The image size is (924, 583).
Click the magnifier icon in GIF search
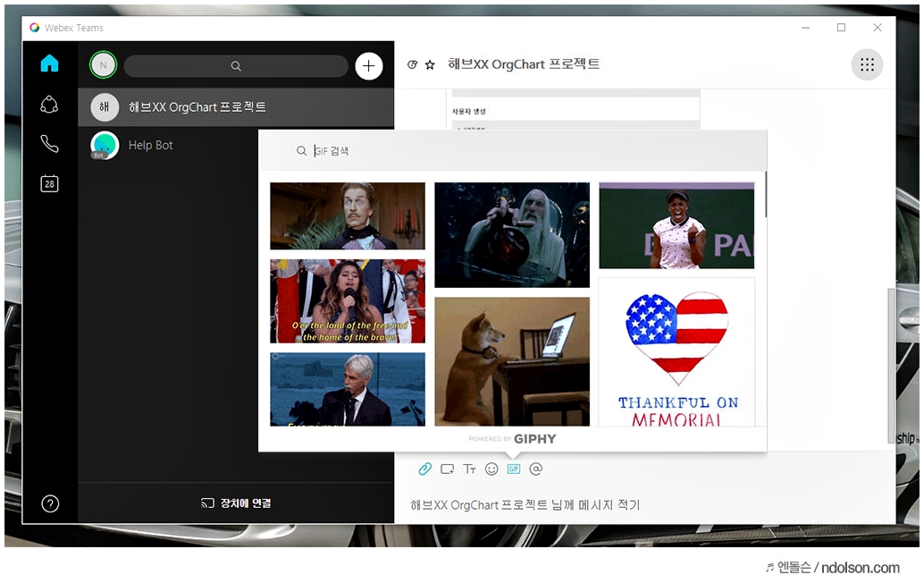[x=301, y=151]
